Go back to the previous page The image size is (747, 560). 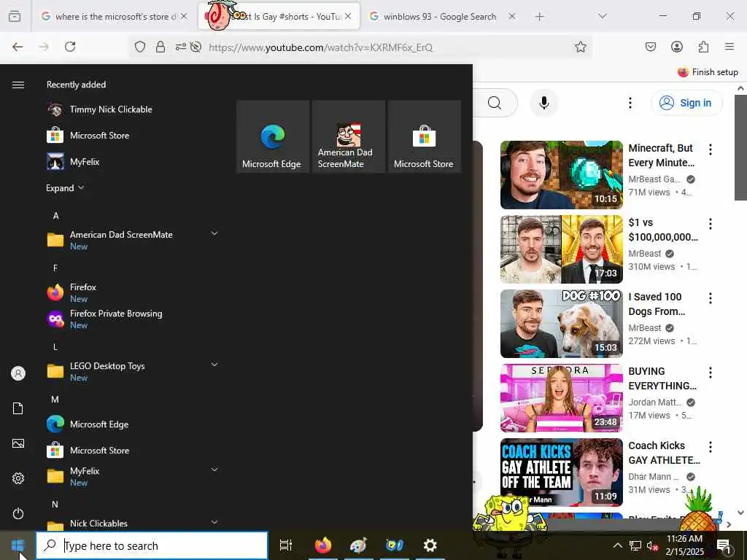point(18,47)
